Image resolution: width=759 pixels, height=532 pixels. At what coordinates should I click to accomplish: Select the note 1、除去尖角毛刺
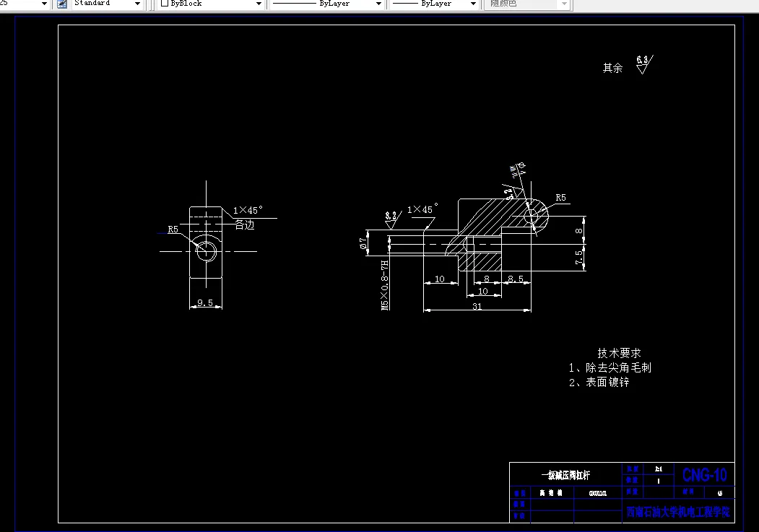pyautogui.click(x=610, y=367)
